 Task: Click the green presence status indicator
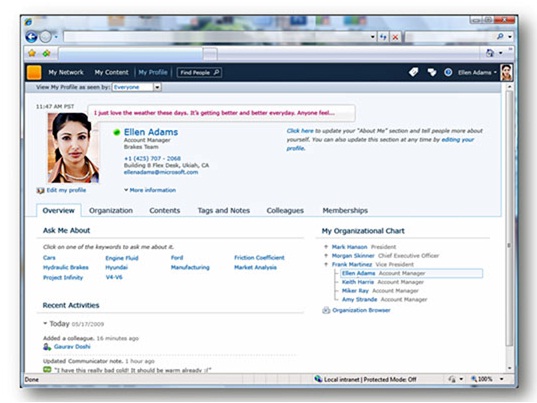116,132
